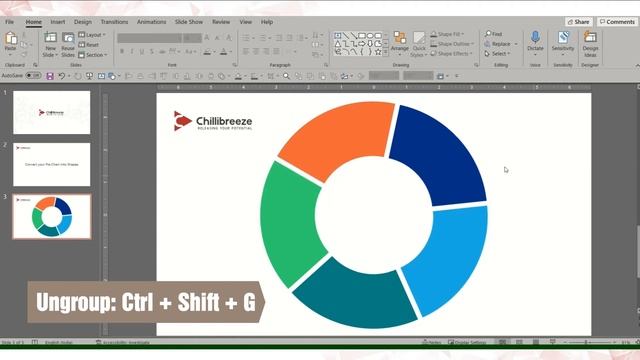Click the Find button
Screen dimensions: 640x360
click(493, 34)
